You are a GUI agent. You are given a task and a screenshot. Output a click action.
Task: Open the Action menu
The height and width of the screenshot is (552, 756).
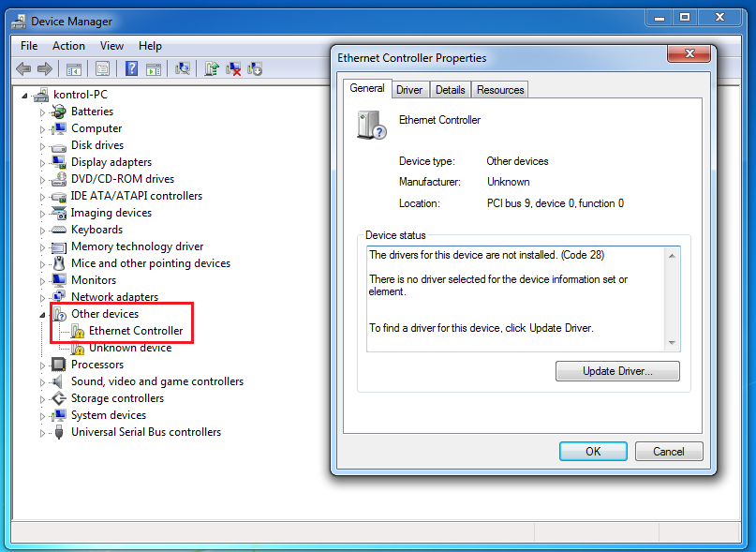point(68,46)
